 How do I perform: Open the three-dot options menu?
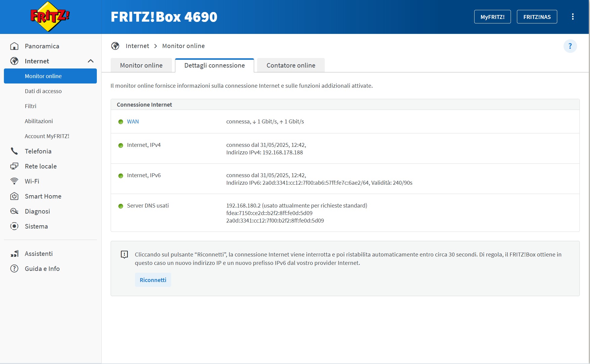click(573, 17)
